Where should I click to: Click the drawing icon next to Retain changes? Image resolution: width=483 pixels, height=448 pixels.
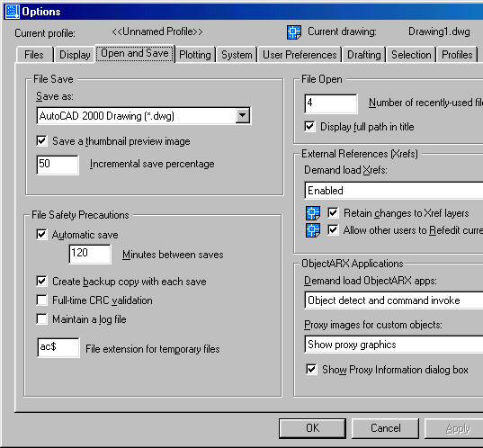point(313,213)
